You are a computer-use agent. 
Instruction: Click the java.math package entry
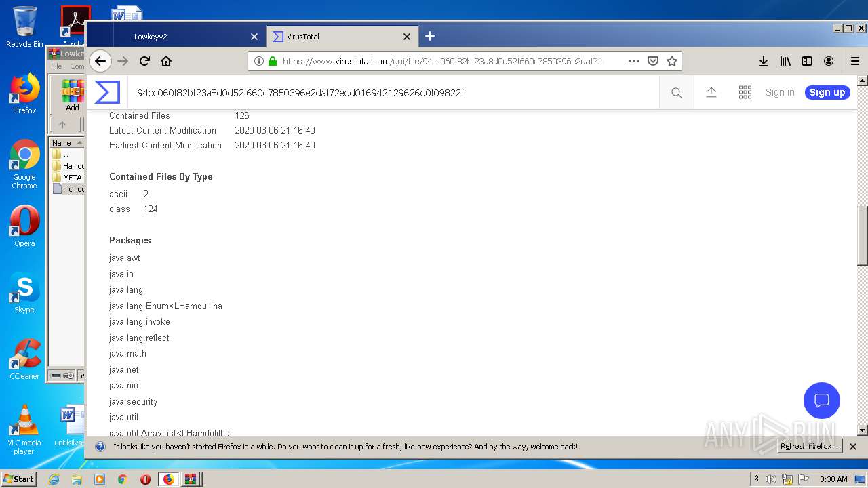127,354
